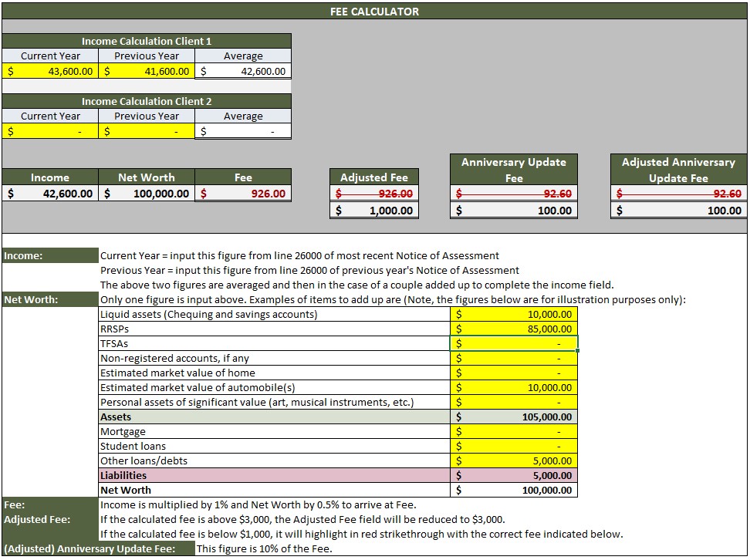This screenshot has width=750, height=560.
Task: Click the red Fee value 926.00
Action: pyautogui.click(x=243, y=194)
